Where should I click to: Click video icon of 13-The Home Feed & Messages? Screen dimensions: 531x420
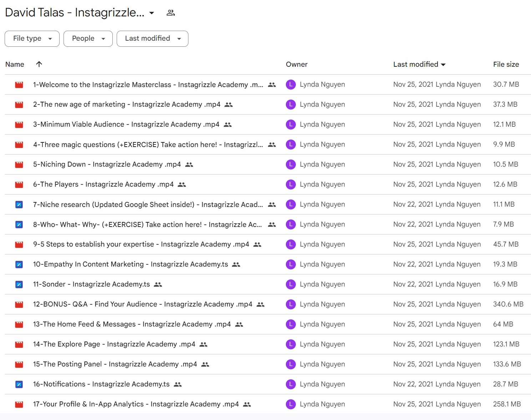[19, 324]
